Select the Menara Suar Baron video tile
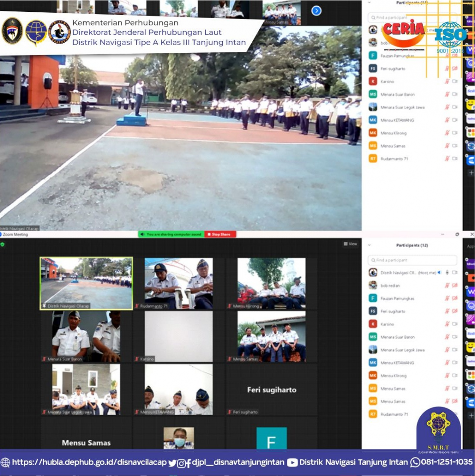475x476 pixels. [x=86, y=337]
